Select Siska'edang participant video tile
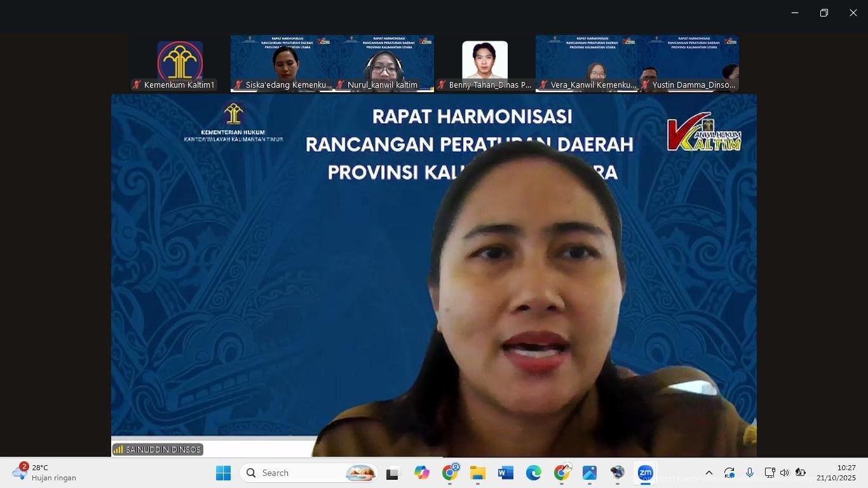Screen dimensions: 868x488 pos(281,64)
